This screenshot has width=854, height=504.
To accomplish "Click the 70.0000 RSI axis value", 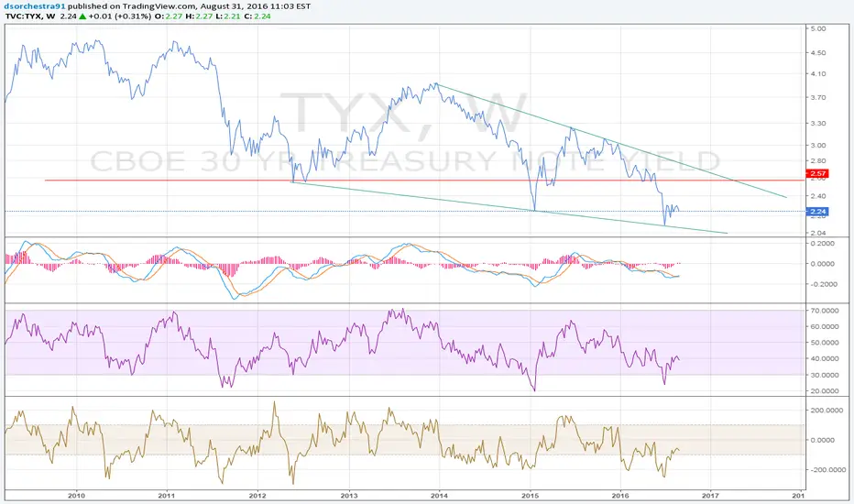I will (x=825, y=311).
